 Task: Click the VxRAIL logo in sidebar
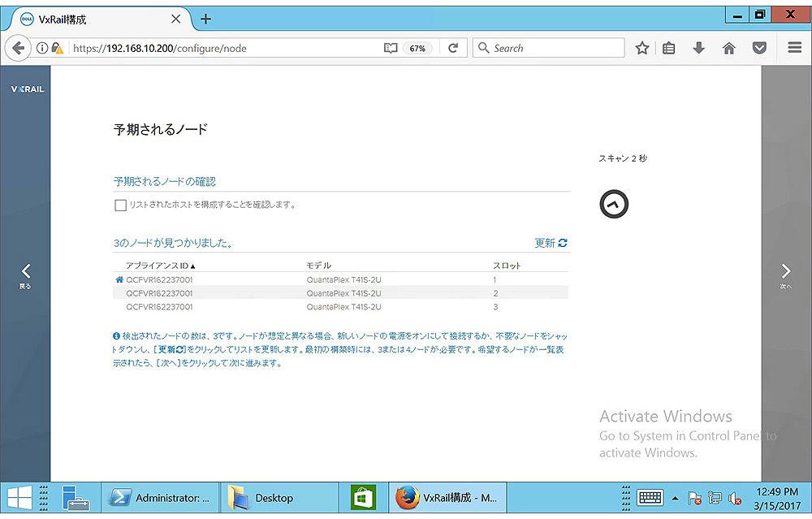pyautogui.click(x=28, y=89)
